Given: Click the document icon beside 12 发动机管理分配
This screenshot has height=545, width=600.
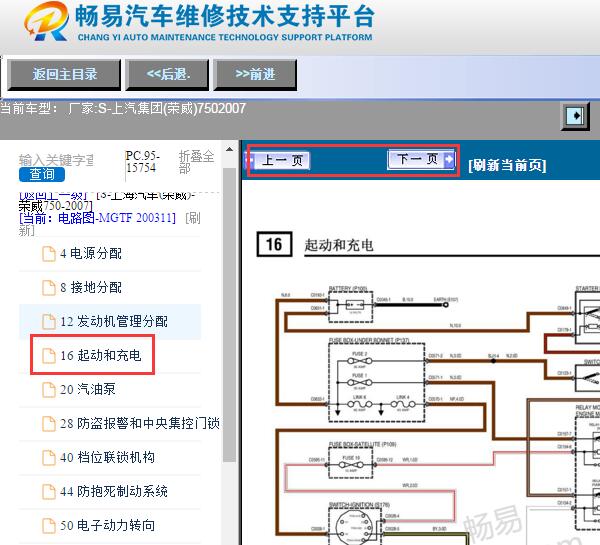Looking at the screenshot, I should (49, 321).
